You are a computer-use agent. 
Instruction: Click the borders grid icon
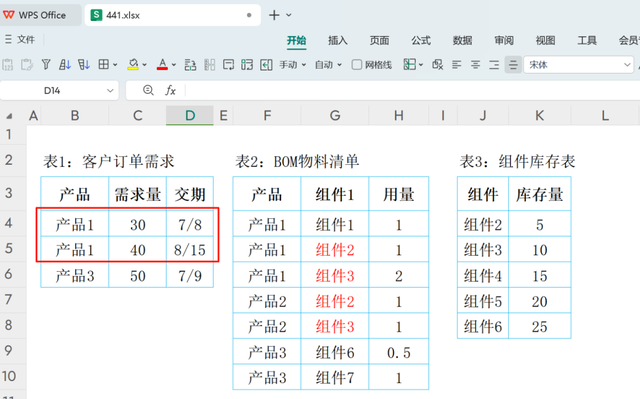click(104, 64)
